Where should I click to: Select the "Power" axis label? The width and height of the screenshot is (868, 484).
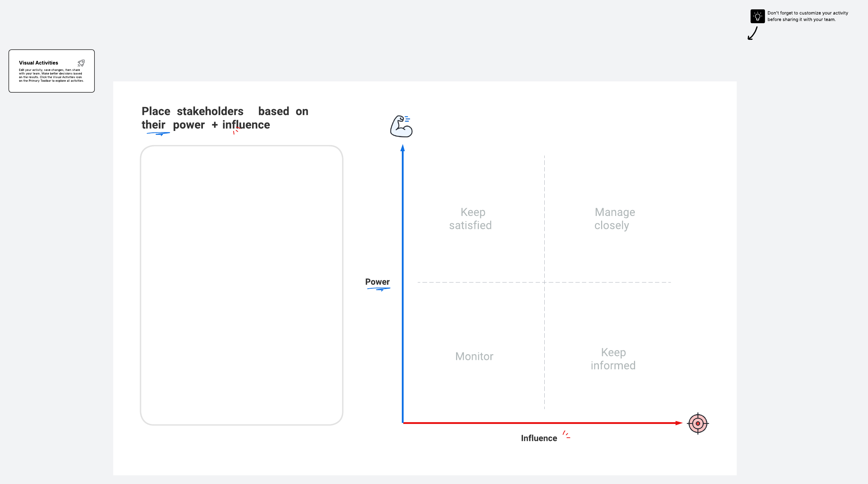tap(377, 282)
